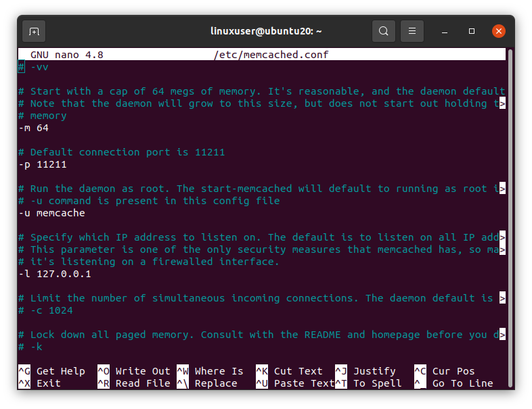Image resolution: width=532 pixels, height=409 pixels.
Task: Open a new terminal tab
Action: (34, 31)
